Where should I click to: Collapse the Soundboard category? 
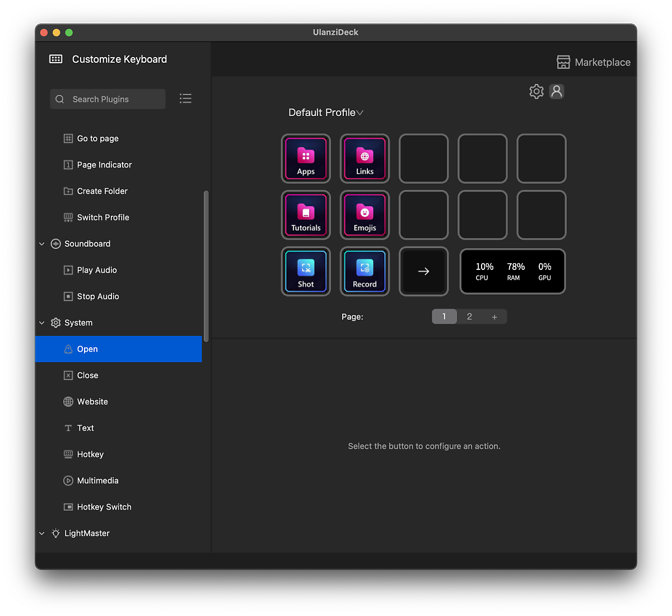point(41,244)
